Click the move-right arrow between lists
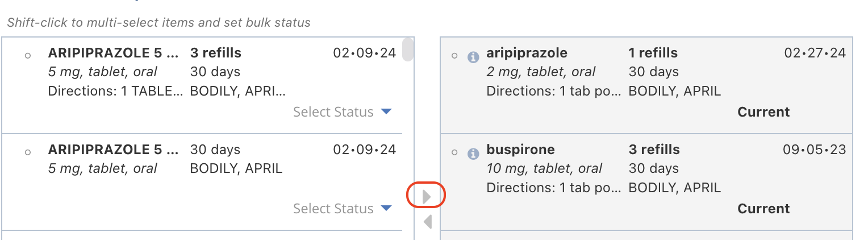The image size is (868, 240). pos(427,197)
